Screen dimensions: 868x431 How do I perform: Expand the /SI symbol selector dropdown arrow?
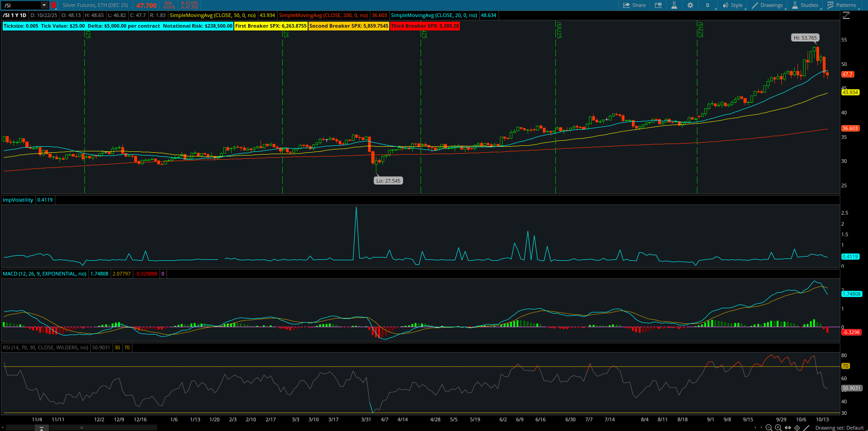[x=44, y=5]
